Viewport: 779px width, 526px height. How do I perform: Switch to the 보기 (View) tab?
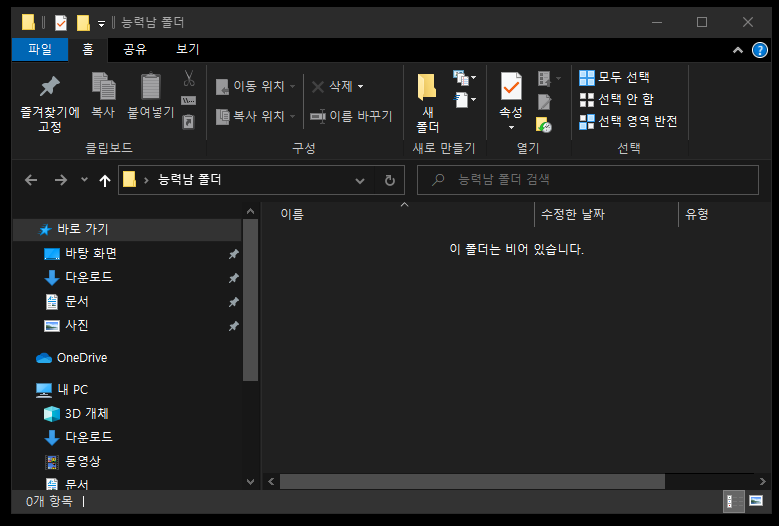click(x=188, y=49)
